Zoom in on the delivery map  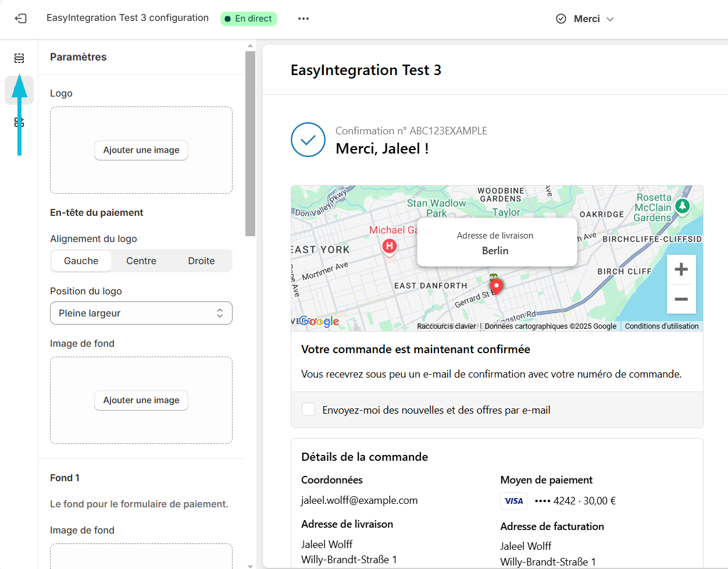(681, 269)
